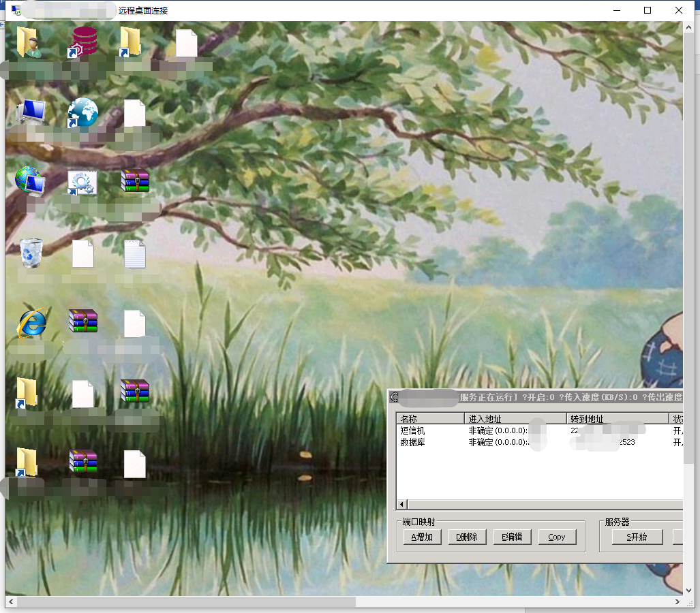Image resolution: width=700 pixels, height=613 pixels.
Task: Select blank file beside the globe shortcut
Action: pos(135,113)
